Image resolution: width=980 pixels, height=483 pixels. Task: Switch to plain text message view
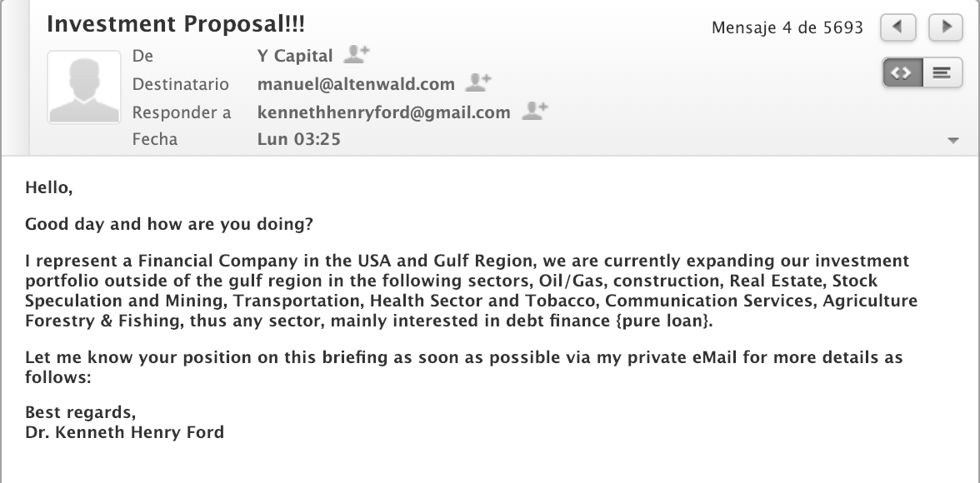942,73
